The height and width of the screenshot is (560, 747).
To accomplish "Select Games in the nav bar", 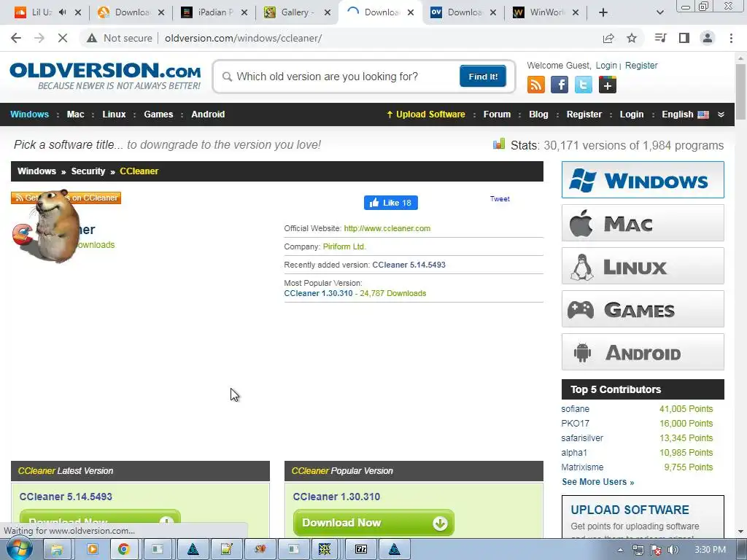I will (x=158, y=114).
